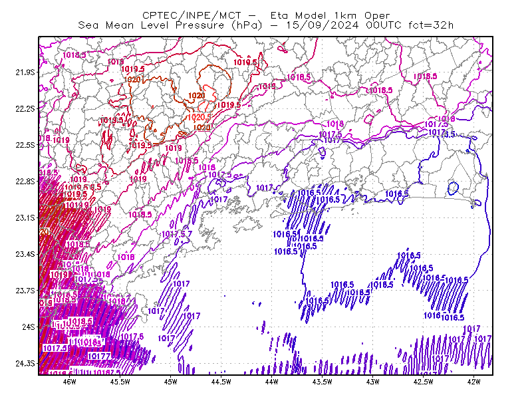Click the 45.5W longitude axis label
Viewport: 532px width, 411px height.
120,382
